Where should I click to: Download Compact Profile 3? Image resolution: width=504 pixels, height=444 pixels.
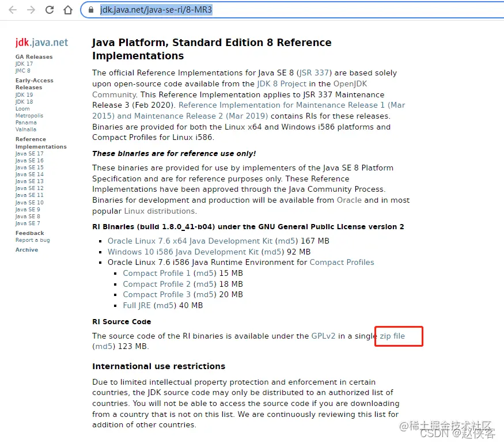click(x=157, y=295)
